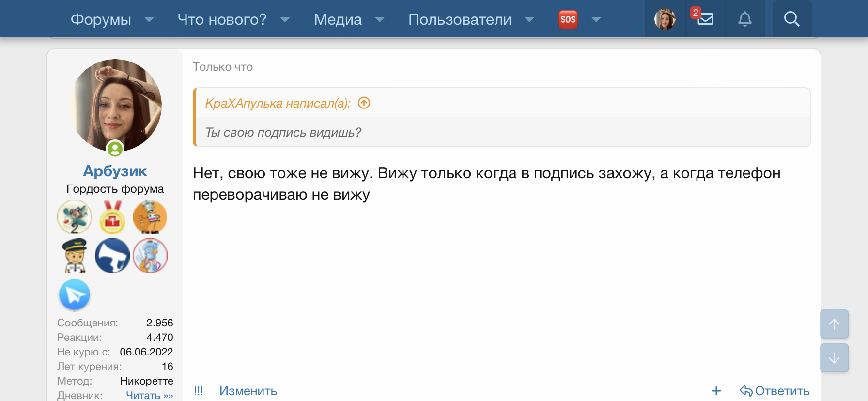
Task: Expand the dropdown next to SOS
Action: click(596, 19)
